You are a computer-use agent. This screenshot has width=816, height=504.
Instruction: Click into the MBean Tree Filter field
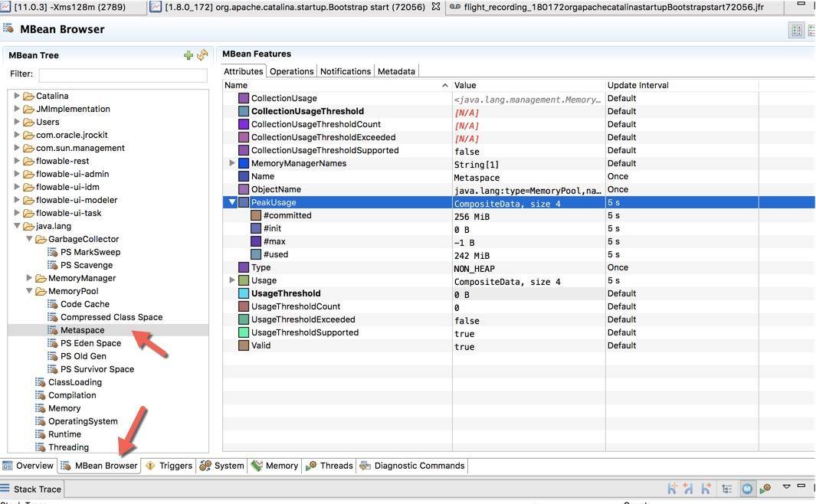pyautogui.click(x=123, y=75)
